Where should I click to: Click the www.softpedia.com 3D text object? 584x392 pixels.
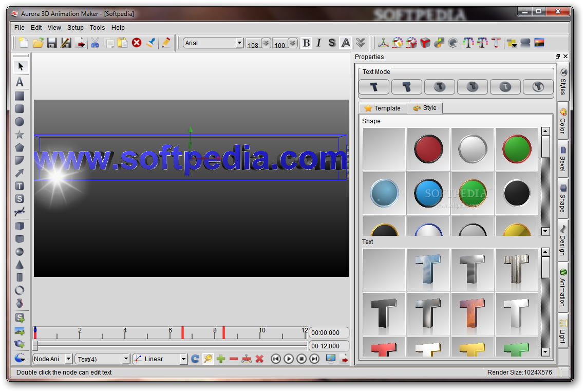191,159
